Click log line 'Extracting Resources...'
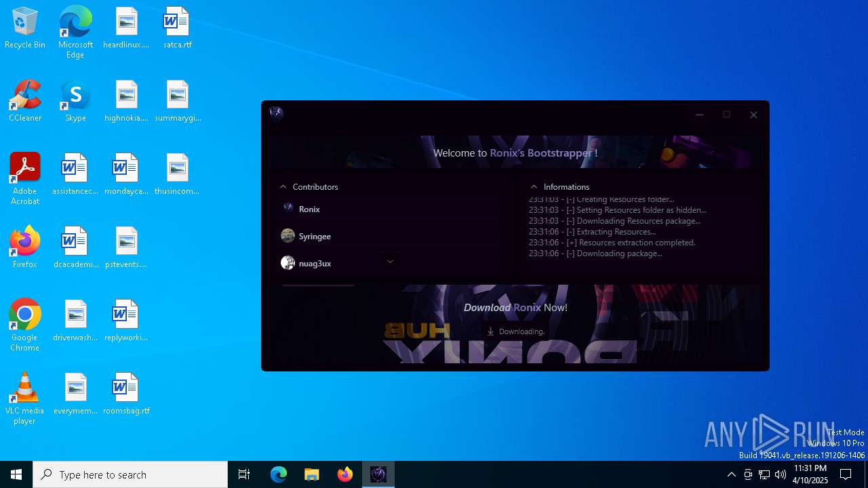Image resolution: width=868 pixels, height=488 pixels. pos(592,232)
